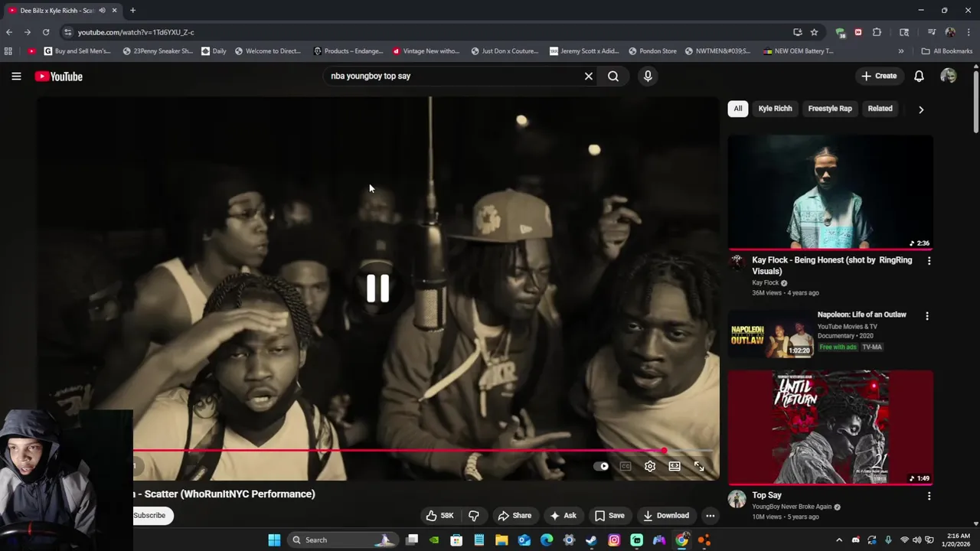
Task: Go to the YouTube home logo
Action: tap(58, 76)
